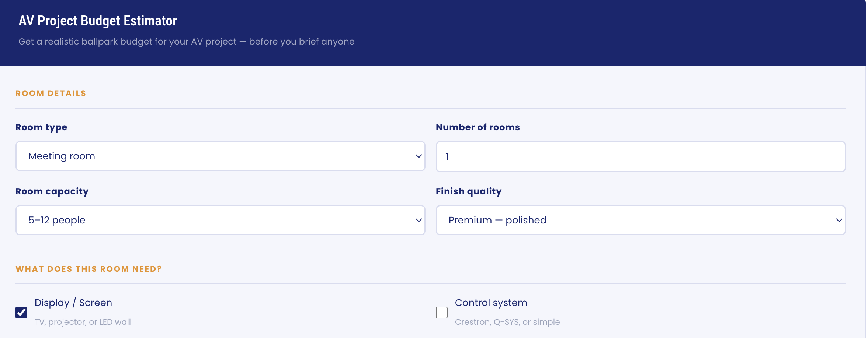Click the "Control system" option label
This screenshot has height=338, width=868.
click(491, 303)
